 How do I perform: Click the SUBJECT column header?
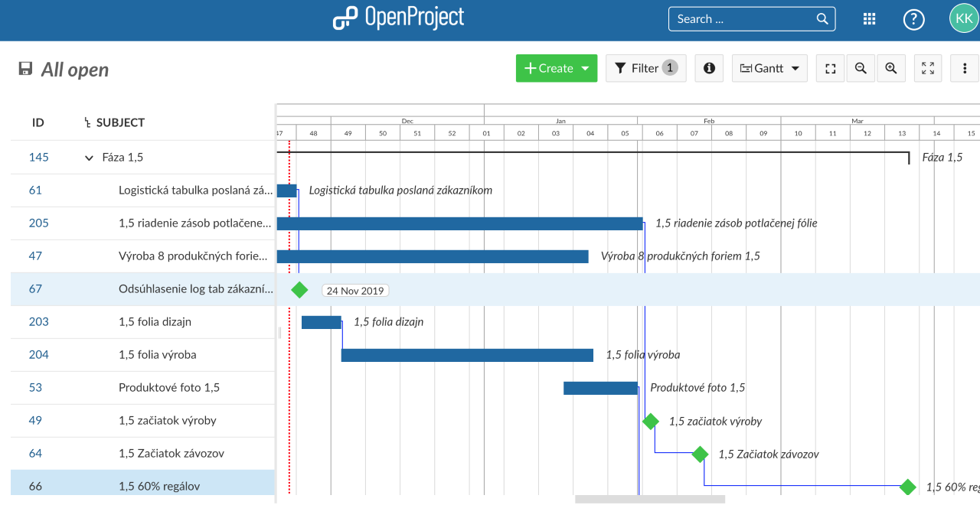pyautogui.click(x=120, y=122)
